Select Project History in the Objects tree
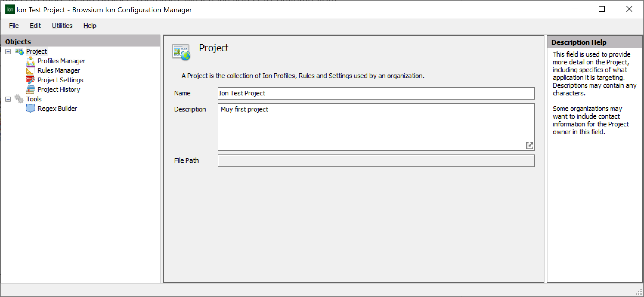Image resolution: width=644 pixels, height=297 pixels. pyautogui.click(x=59, y=89)
